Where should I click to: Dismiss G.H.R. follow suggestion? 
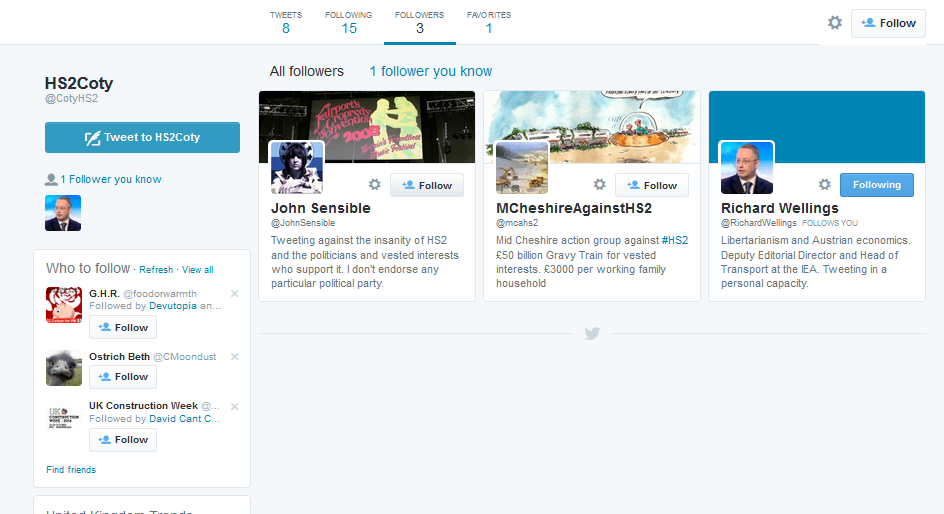pyautogui.click(x=235, y=294)
